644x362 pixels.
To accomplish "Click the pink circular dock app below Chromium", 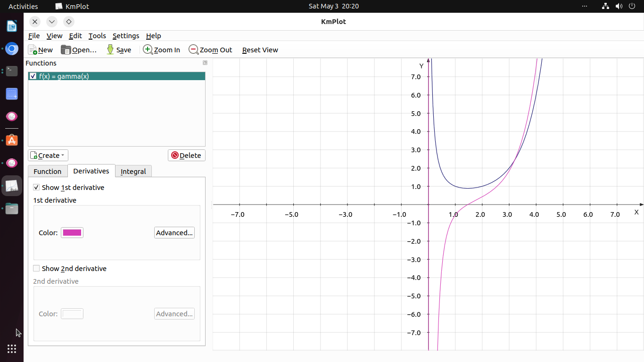I will pyautogui.click(x=12, y=116).
